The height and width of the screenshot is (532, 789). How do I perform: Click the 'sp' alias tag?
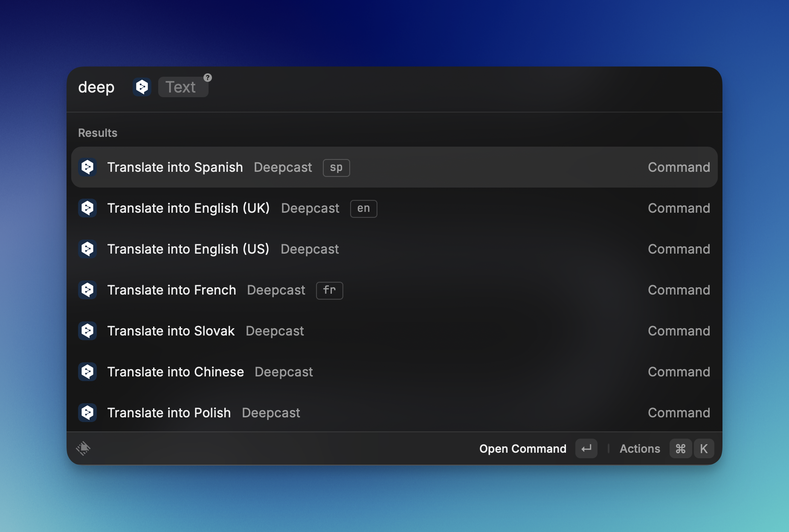tap(336, 168)
